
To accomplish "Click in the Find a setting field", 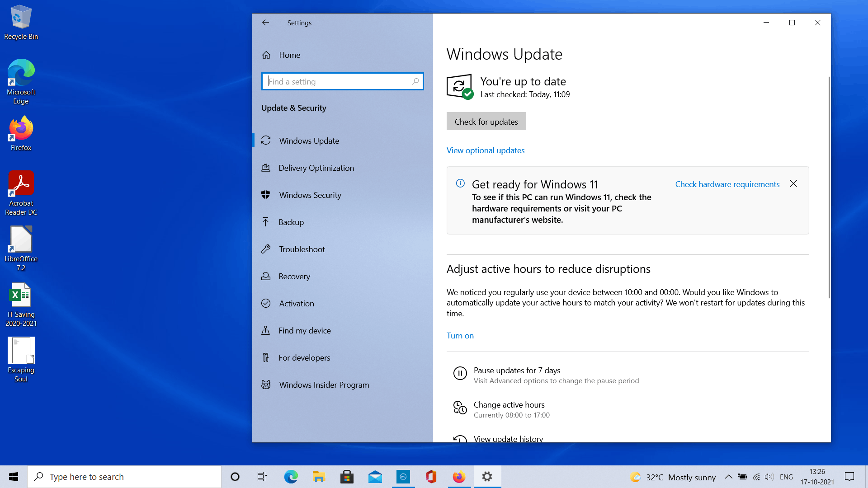I will click(337, 82).
